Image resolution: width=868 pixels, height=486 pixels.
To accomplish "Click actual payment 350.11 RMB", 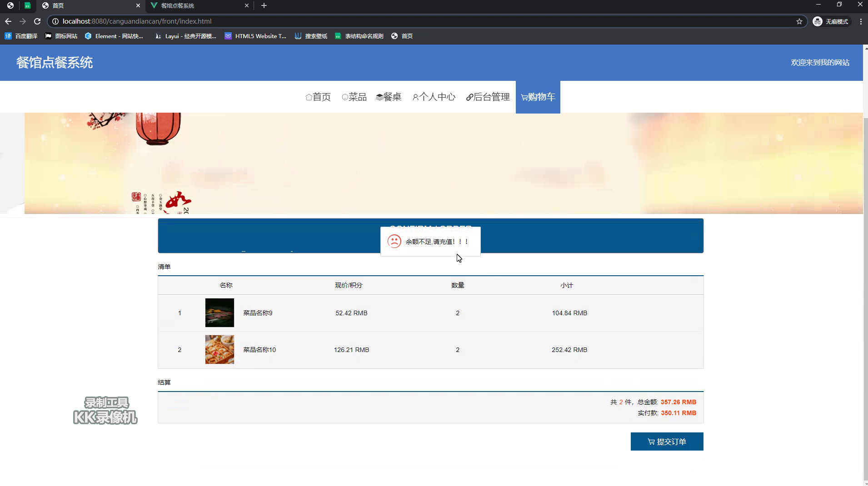I will click(x=678, y=413).
